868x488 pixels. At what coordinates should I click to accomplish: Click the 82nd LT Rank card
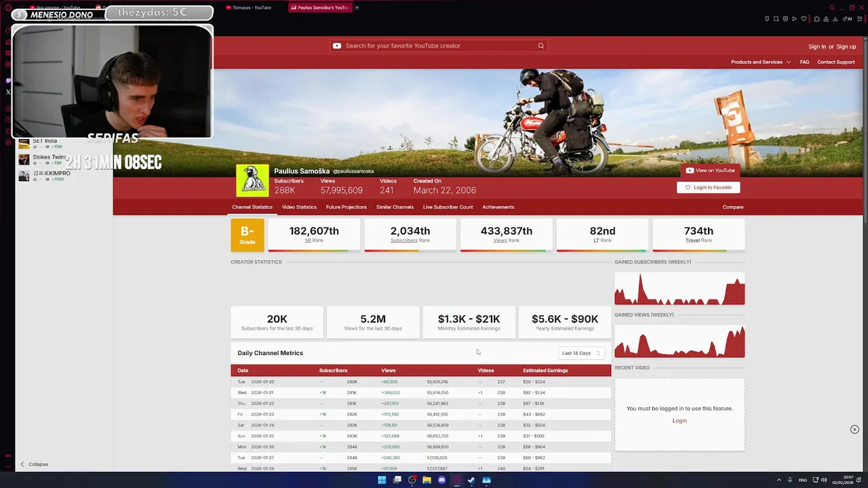click(602, 235)
